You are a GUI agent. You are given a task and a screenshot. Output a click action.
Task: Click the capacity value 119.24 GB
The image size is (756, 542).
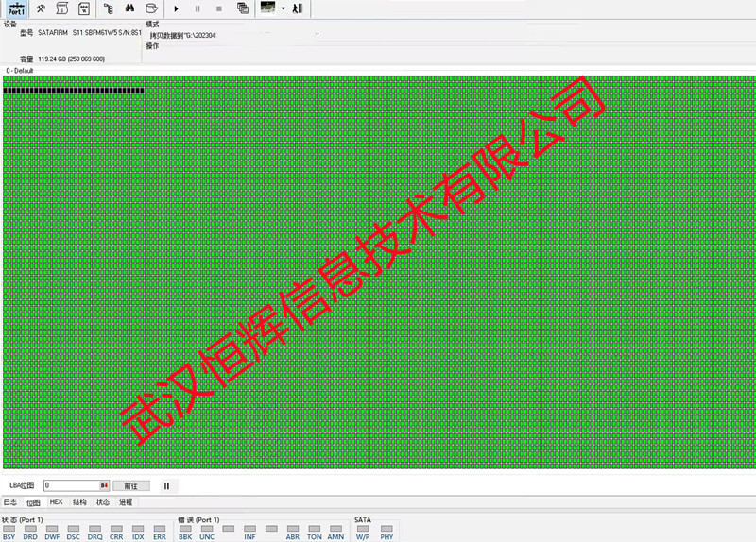click(72, 59)
